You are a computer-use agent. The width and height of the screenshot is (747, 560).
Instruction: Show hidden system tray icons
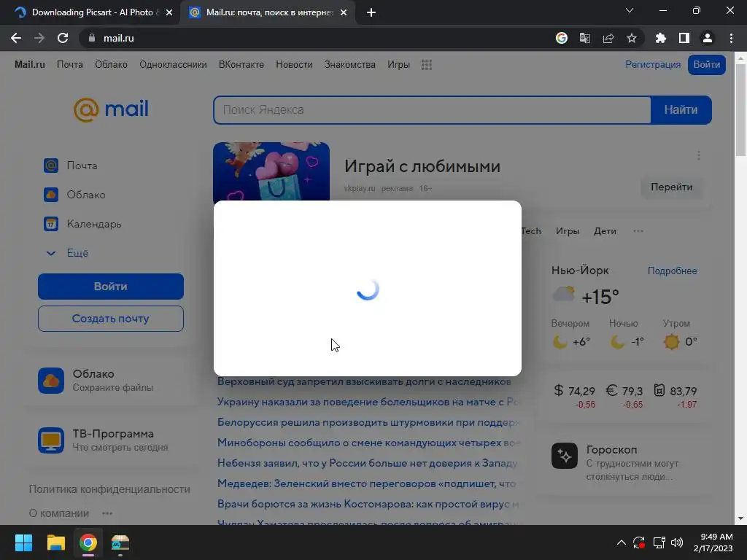pyautogui.click(x=622, y=542)
